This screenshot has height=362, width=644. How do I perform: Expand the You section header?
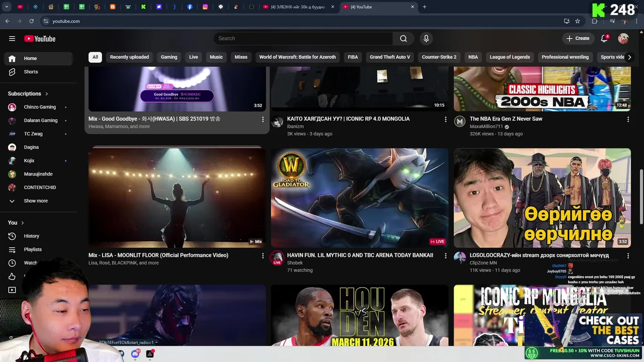[16, 223]
